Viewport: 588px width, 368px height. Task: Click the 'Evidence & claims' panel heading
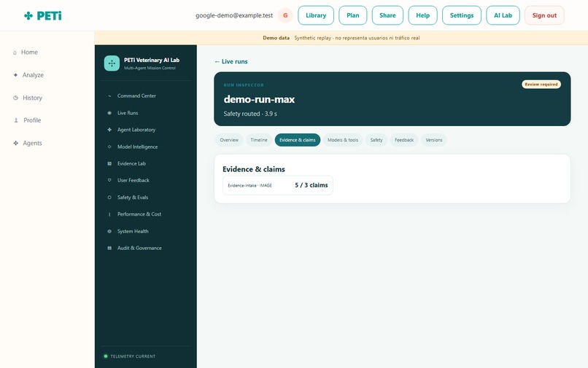click(x=254, y=169)
